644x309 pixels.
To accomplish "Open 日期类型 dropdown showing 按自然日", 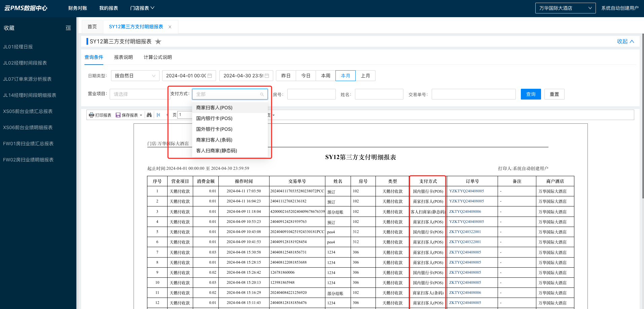I will (135, 76).
